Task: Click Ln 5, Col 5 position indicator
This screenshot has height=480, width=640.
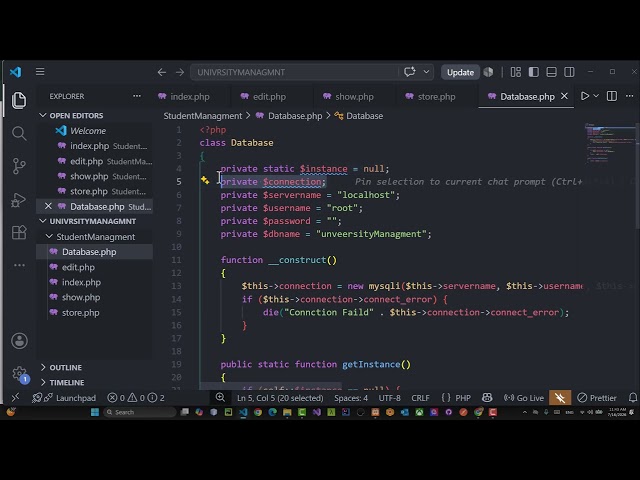Action: coord(280,398)
